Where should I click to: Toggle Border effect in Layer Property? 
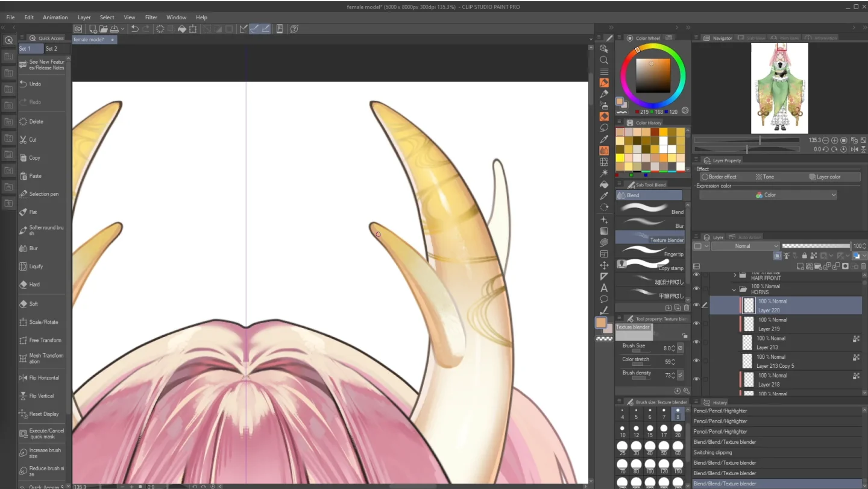click(x=719, y=177)
